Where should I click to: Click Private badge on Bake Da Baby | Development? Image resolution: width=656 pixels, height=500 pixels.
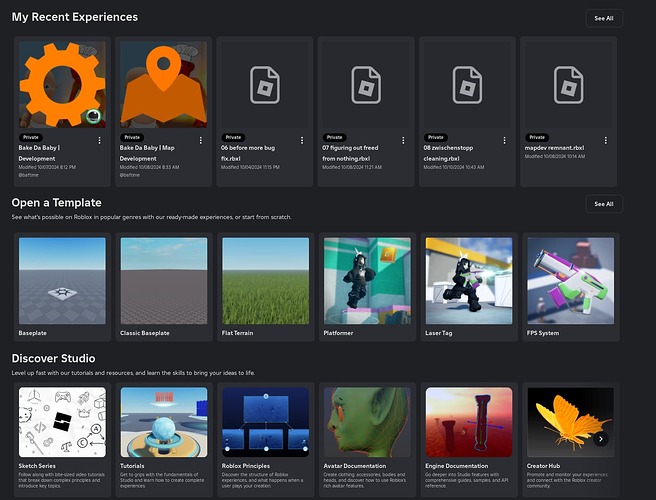click(x=31, y=137)
